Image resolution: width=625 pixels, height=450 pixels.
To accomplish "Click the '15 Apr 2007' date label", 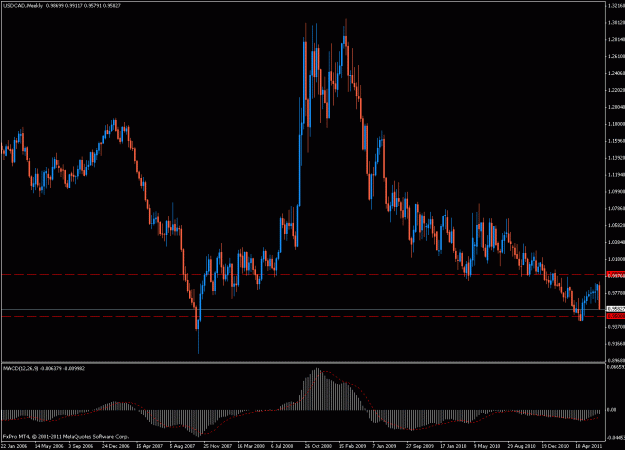I will pyautogui.click(x=149, y=446).
